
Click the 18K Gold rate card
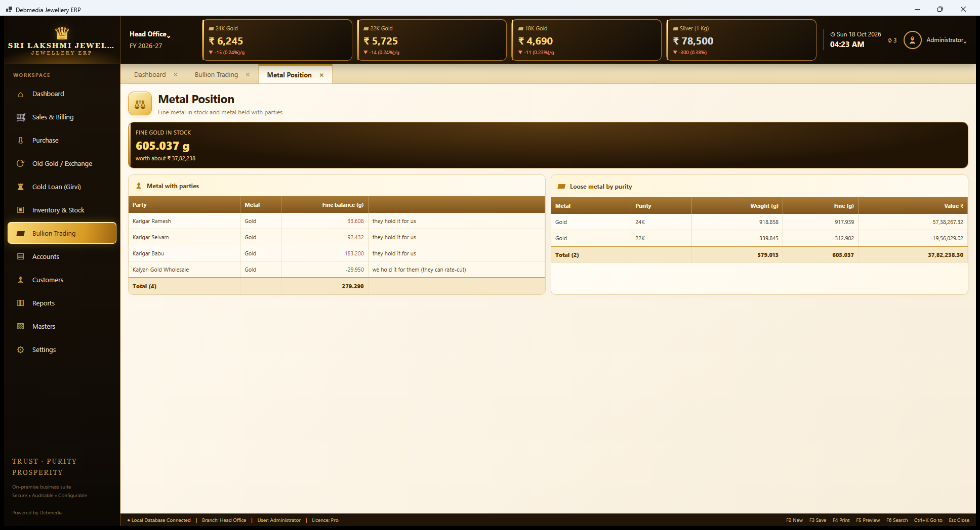pyautogui.click(x=587, y=40)
